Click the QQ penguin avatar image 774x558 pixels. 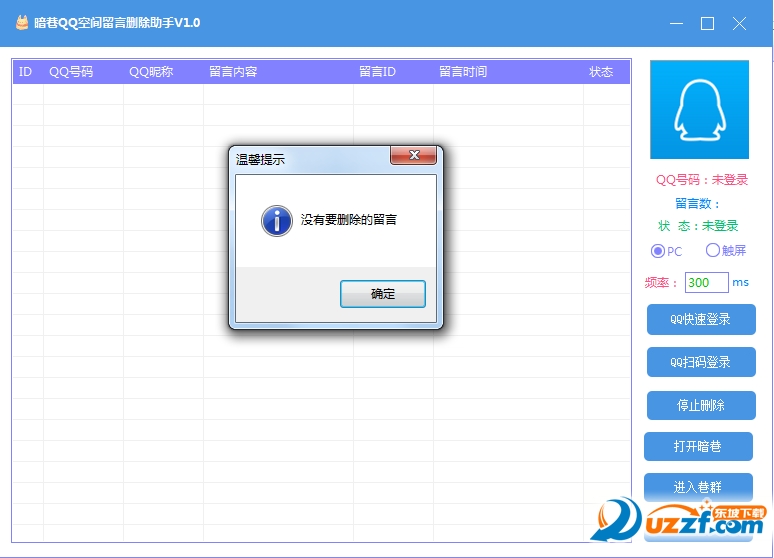[x=699, y=110]
